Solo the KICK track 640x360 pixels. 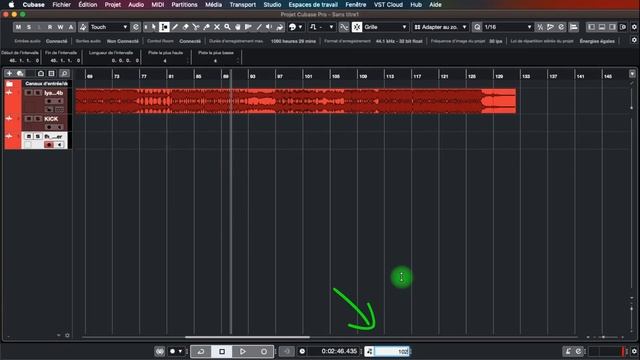tap(38, 119)
